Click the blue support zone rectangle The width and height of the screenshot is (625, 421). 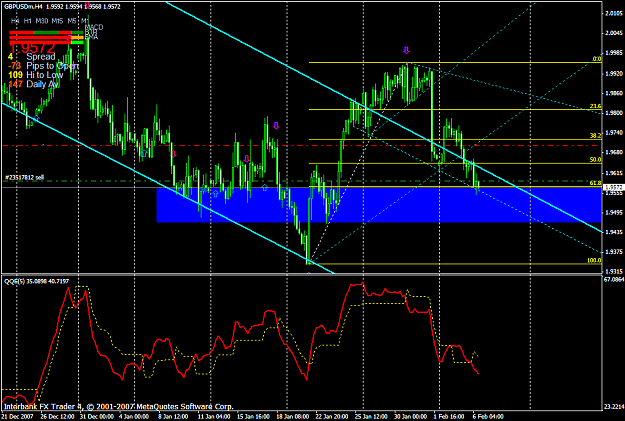379,205
